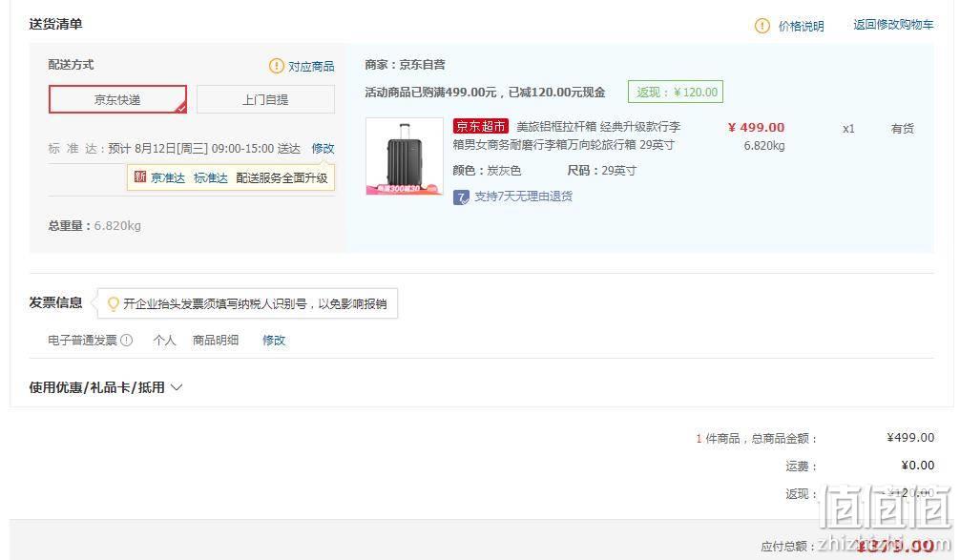Click 支持7天无理由退货 link

click(x=524, y=197)
